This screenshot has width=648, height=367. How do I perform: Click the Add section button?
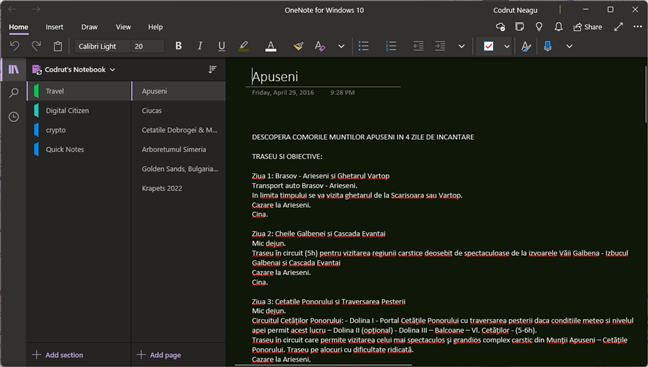click(58, 355)
